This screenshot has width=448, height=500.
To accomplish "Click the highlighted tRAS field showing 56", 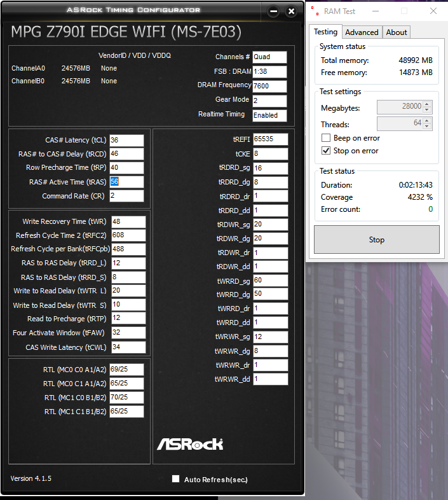I will pyautogui.click(x=126, y=182).
